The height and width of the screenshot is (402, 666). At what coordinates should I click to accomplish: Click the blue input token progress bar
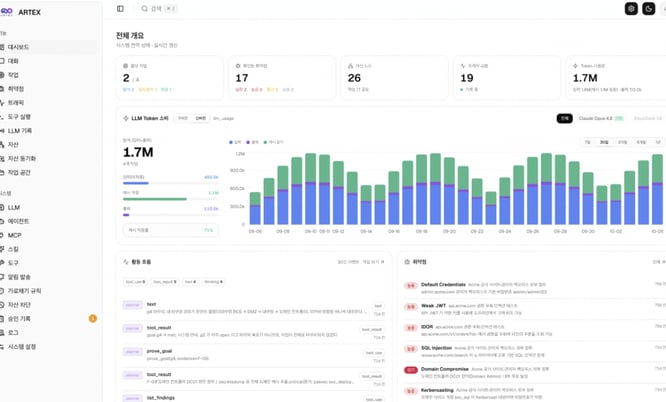click(x=171, y=183)
